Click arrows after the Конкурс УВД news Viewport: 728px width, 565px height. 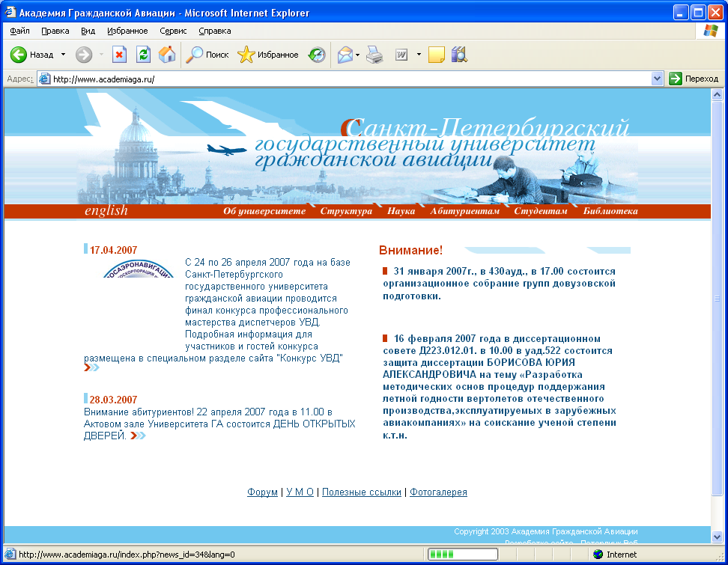click(92, 368)
